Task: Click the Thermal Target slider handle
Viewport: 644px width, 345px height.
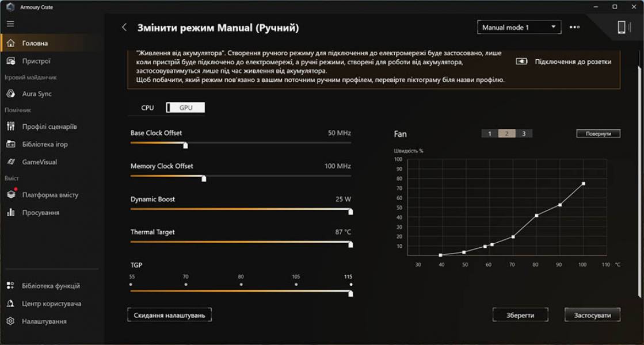Action: click(350, 244)
